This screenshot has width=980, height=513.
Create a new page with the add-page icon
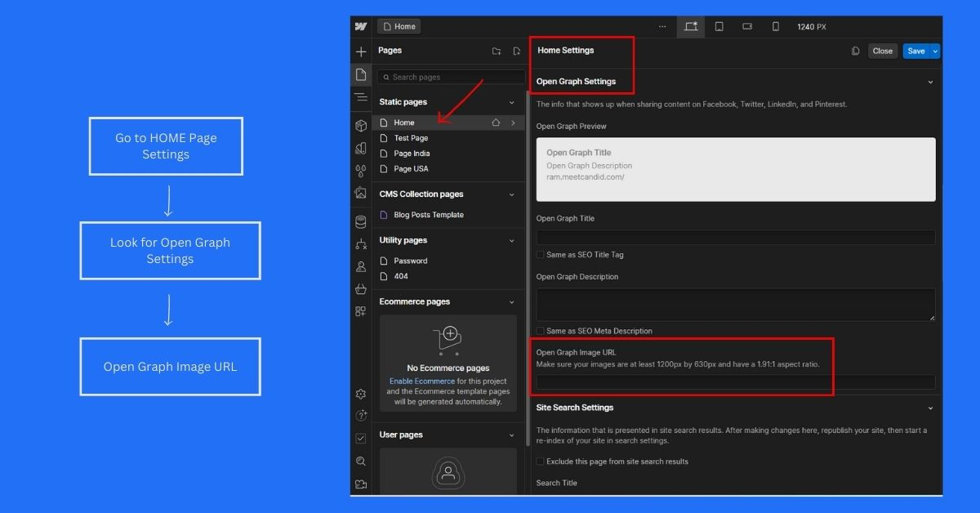[x=516, y=51]
